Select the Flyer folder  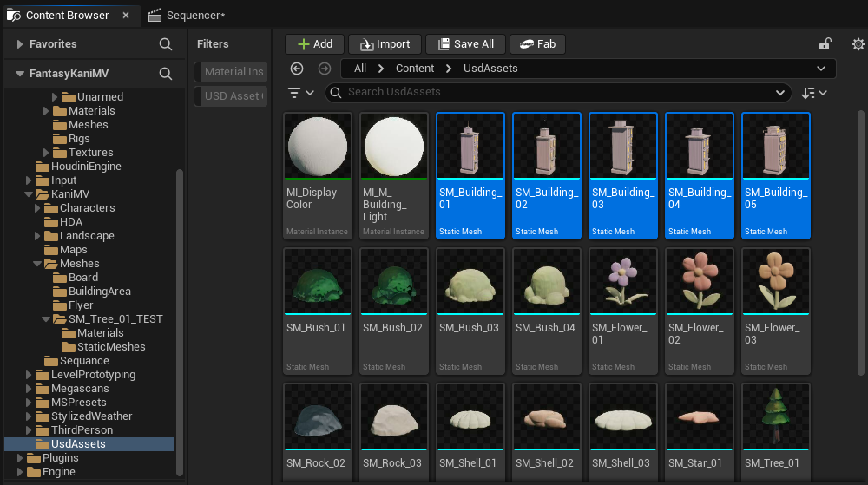[73, 305]
